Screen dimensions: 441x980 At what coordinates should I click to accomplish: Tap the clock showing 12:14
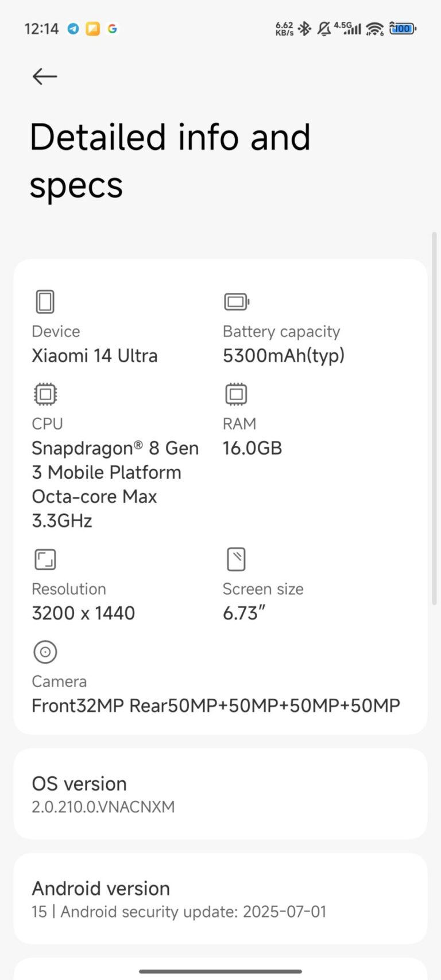[x=41, y=28]
